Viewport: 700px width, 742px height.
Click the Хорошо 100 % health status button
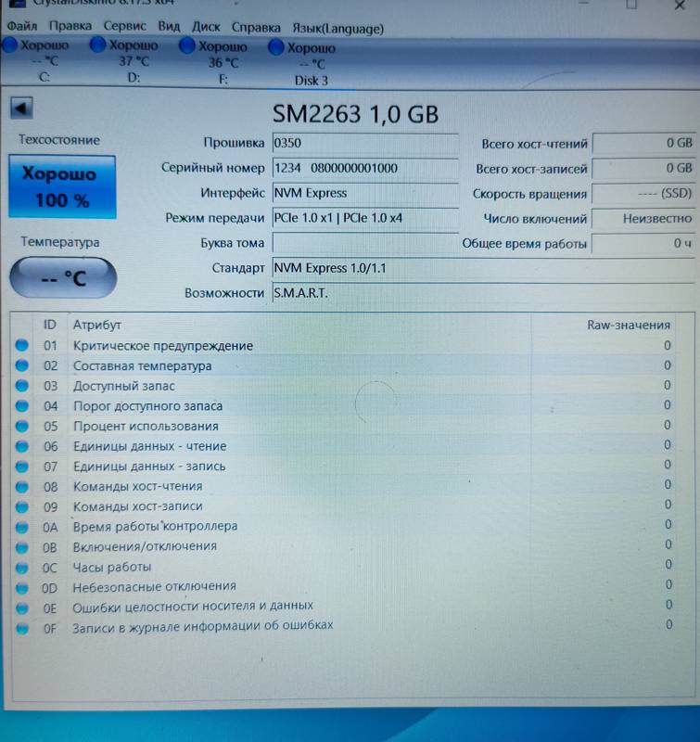62,186
